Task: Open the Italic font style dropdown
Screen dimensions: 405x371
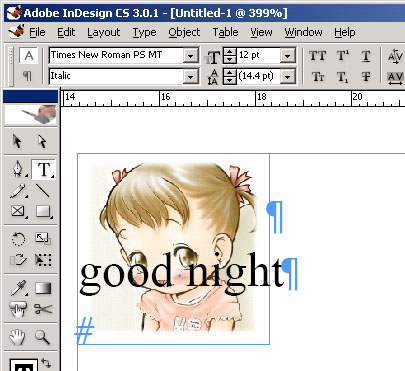Action: coord(191,77)
